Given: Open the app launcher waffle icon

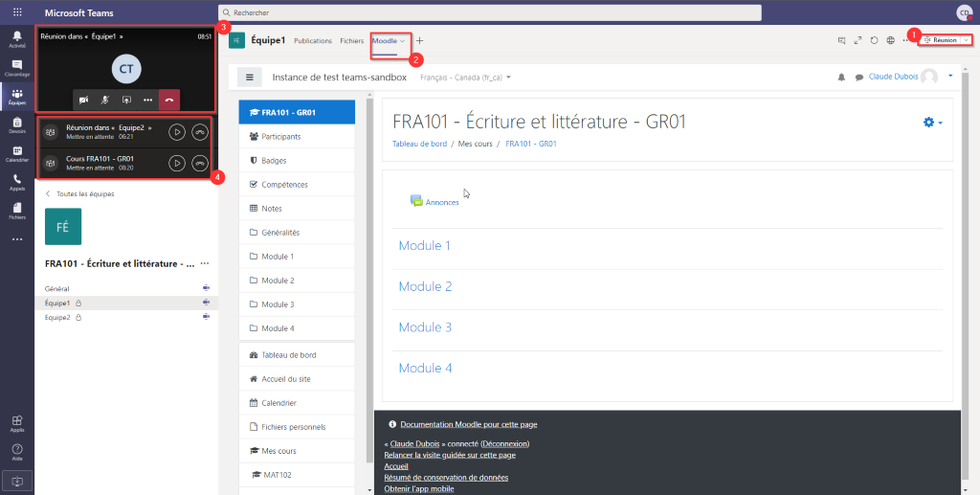Looking at the screenshot, I should pyautogui.click(x=17, y=11).
